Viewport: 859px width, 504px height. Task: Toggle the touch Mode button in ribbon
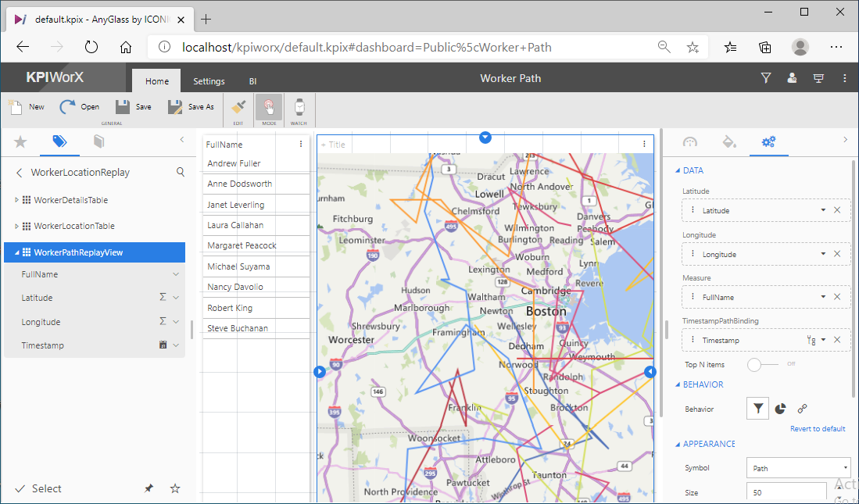[269, 107]
